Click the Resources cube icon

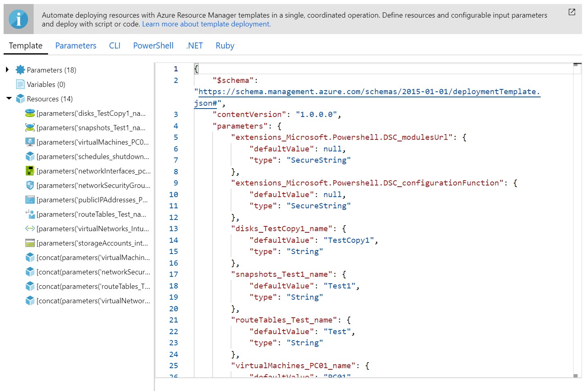click(x=21, y=99)
